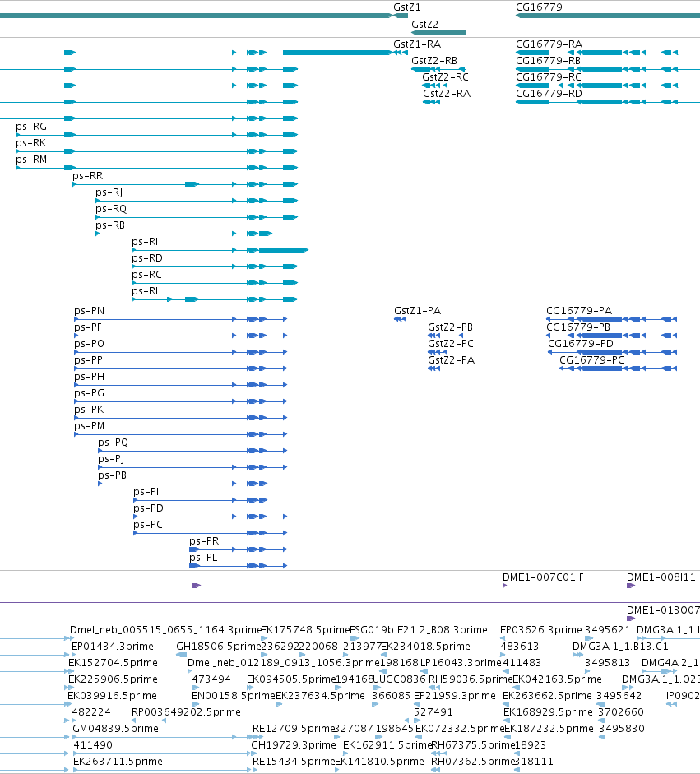The image size is (700, 774).
Task: Click transcript CG16779-RA label
Action: (549, 44)
